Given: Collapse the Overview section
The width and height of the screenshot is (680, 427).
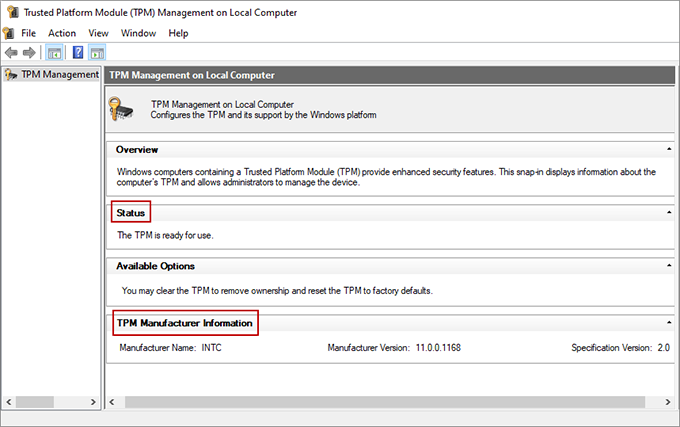Looking at the screenshot, I should [x=667, y=149].
